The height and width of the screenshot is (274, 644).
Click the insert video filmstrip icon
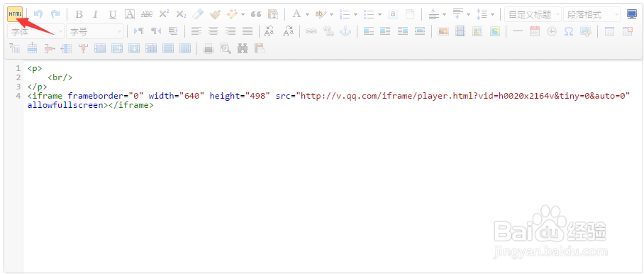pos(460,31)
